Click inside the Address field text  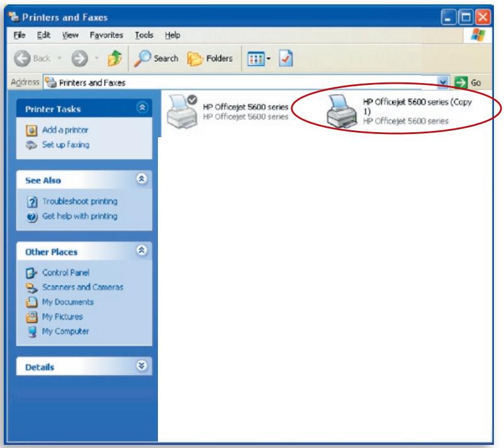click(x=92, y=83)
